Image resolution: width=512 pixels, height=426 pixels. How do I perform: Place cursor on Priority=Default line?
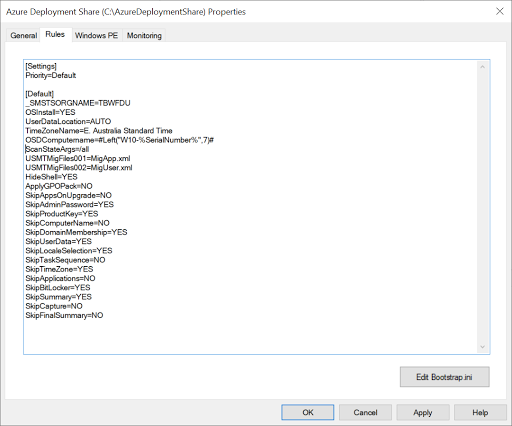pyautogui.click(x=51, y=75)
